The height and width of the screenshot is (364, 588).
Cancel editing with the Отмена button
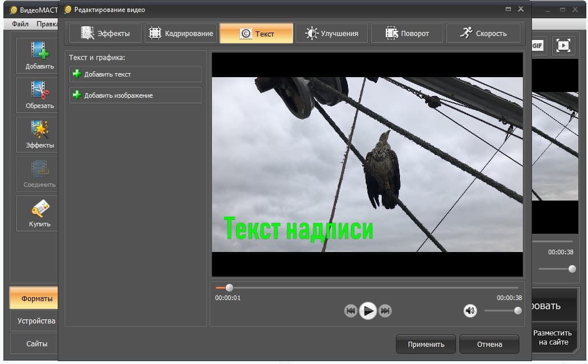(x=489, y=344)
